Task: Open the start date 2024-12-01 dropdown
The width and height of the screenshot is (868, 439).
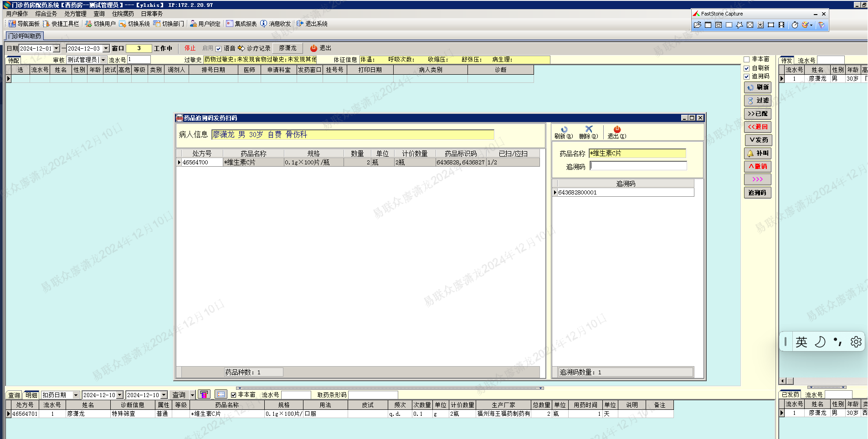Action: [56, 48]
